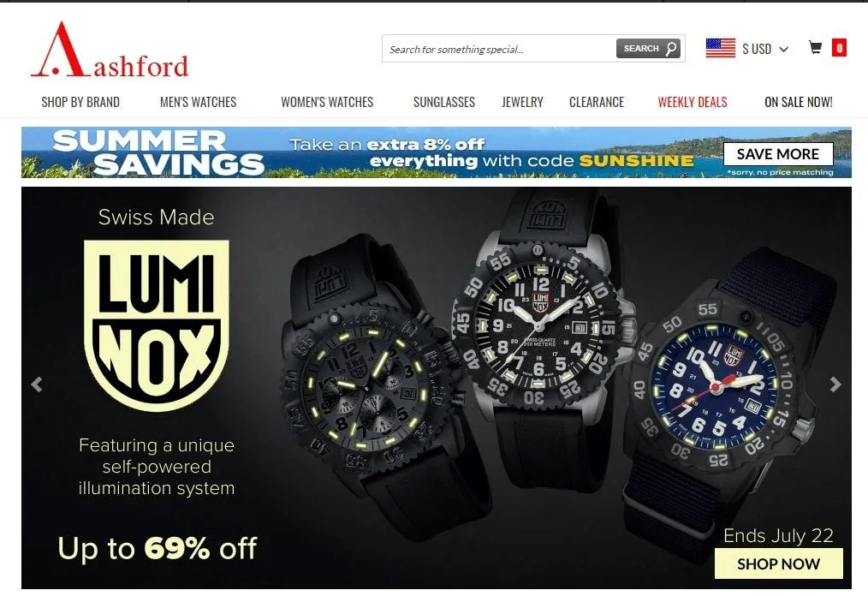Viewport: 868px width, 596px height.
Task: Click the Ashford logo
Action: [x=110, y=50]
